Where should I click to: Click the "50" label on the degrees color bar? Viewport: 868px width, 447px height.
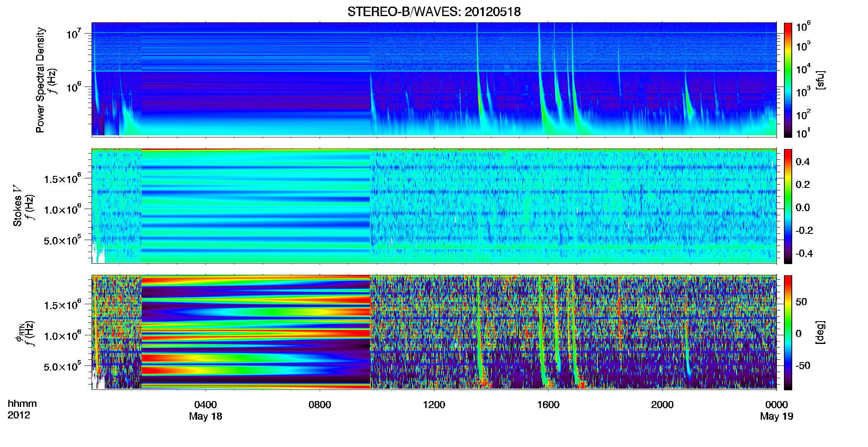tap(801, 302)
